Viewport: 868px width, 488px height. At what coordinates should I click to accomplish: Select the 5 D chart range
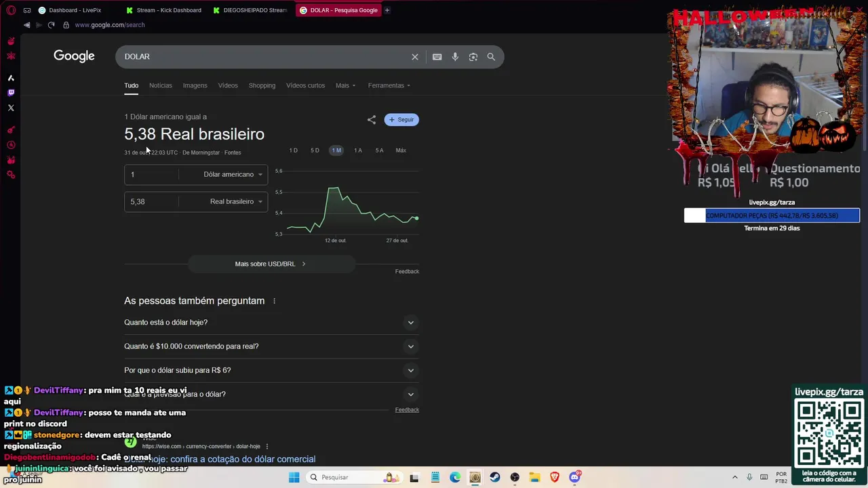(315, 150)
